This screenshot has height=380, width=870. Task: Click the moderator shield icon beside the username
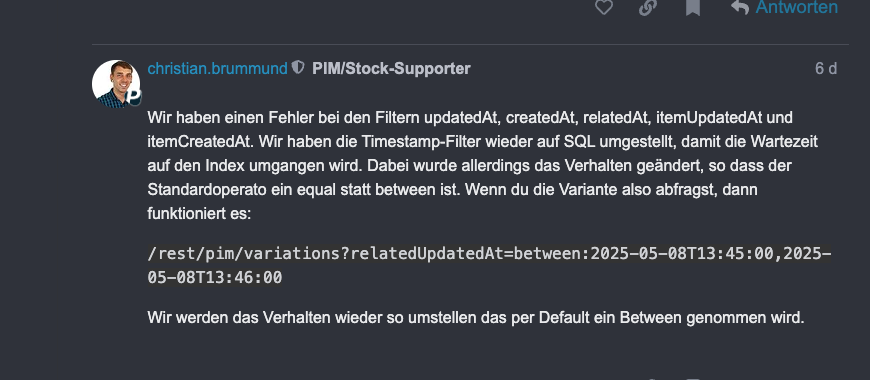click(x=298, y=68)
